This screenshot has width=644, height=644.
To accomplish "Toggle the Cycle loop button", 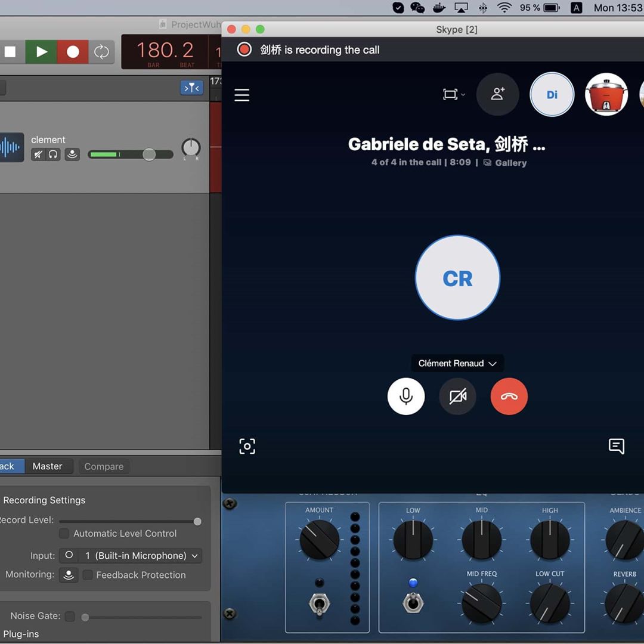I will (102, 52).
